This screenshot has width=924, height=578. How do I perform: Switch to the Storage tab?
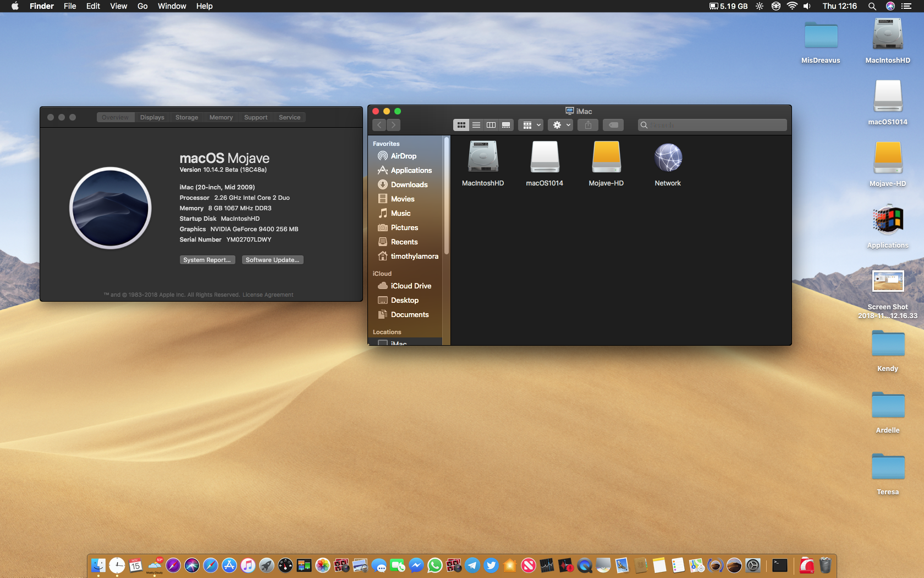point(186,117)
